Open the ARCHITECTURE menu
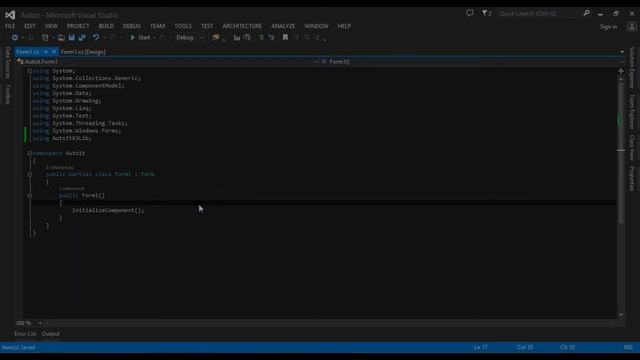This screenshot has width=640, height=360. pyautogui.click(x=242, y=26)
